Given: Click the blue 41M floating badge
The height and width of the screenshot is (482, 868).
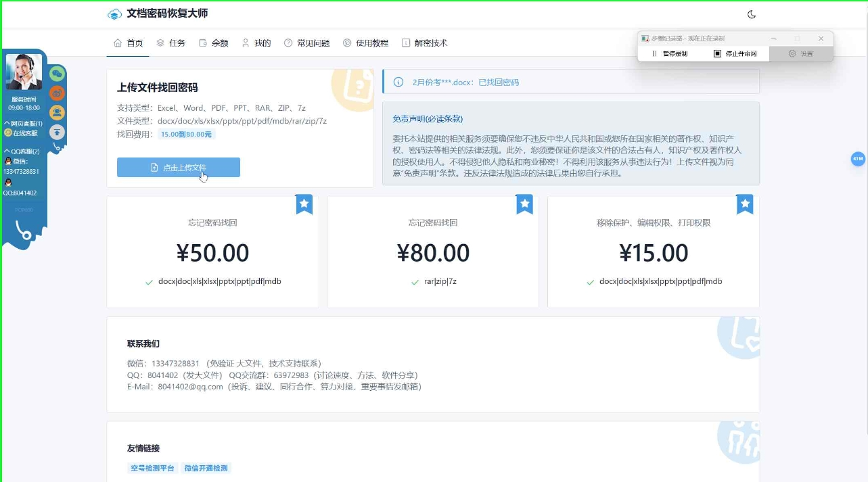Looking at the screenshot, I should click(x=858, y=159).
